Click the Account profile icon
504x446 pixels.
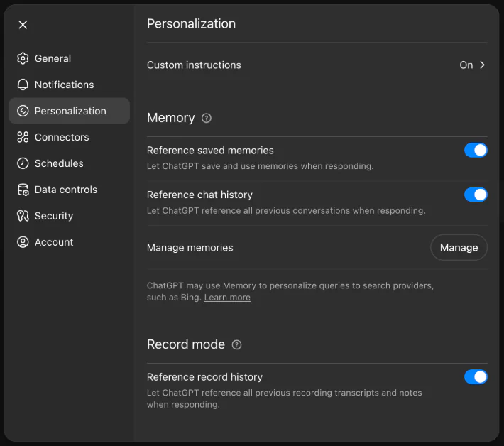click(x=23, y=242)
